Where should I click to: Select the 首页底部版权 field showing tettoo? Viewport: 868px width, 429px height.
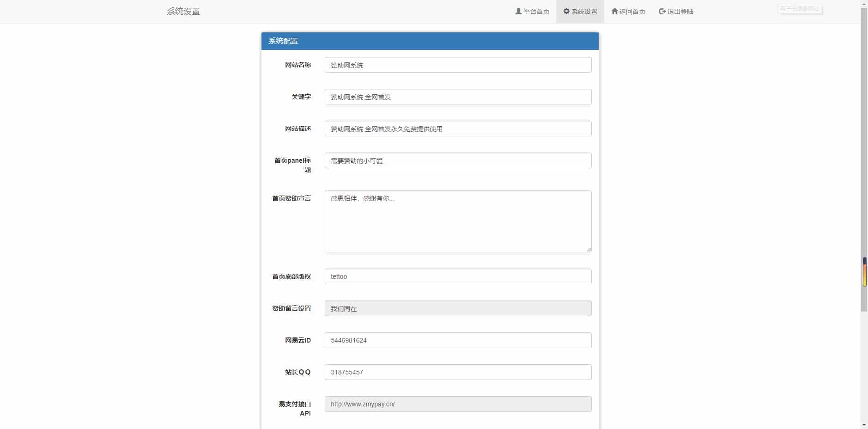458,276
